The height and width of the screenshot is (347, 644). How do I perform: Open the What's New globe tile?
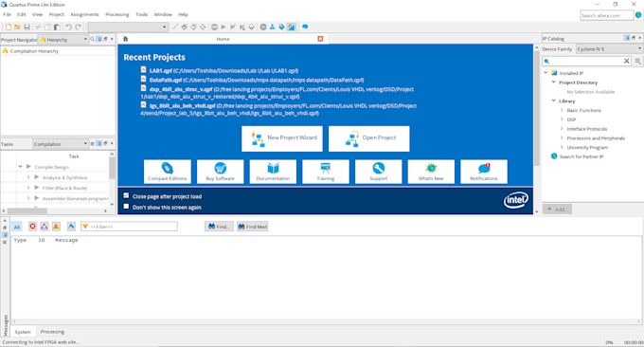(431, 172)
